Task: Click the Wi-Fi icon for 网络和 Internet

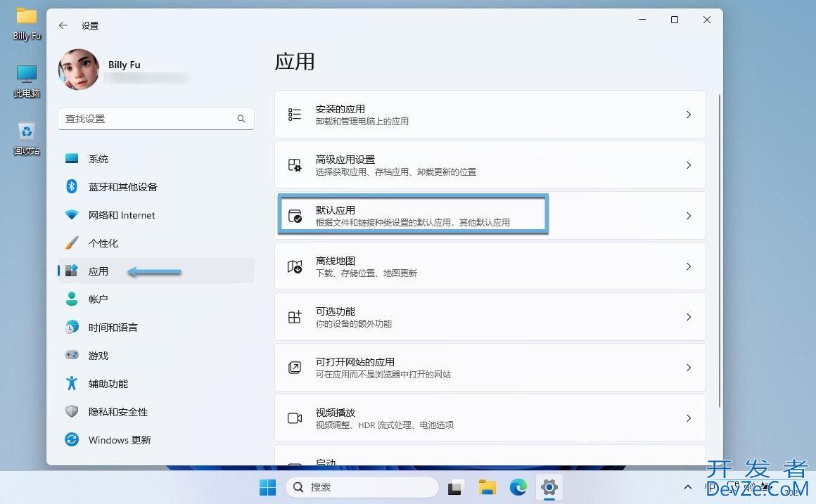Action: point(72,215)
